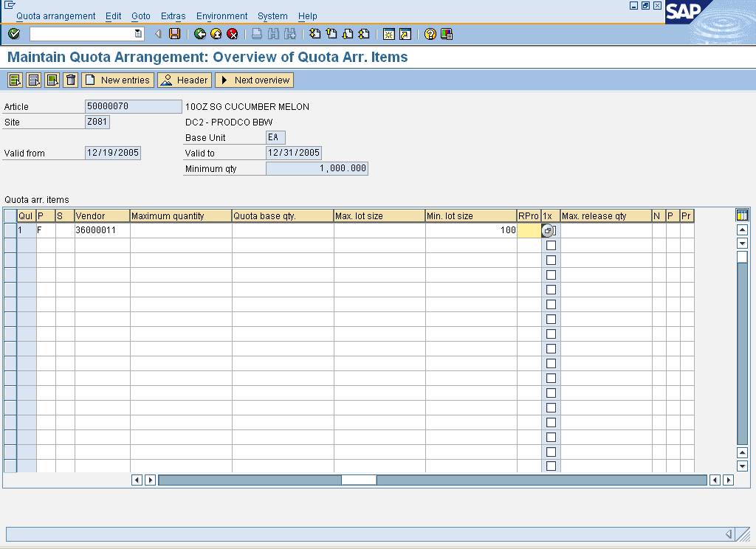Image resolution: width=756 pixels, height=549 pixels.
Task: Go back using the green arrow icon
Action: (199, 34)
